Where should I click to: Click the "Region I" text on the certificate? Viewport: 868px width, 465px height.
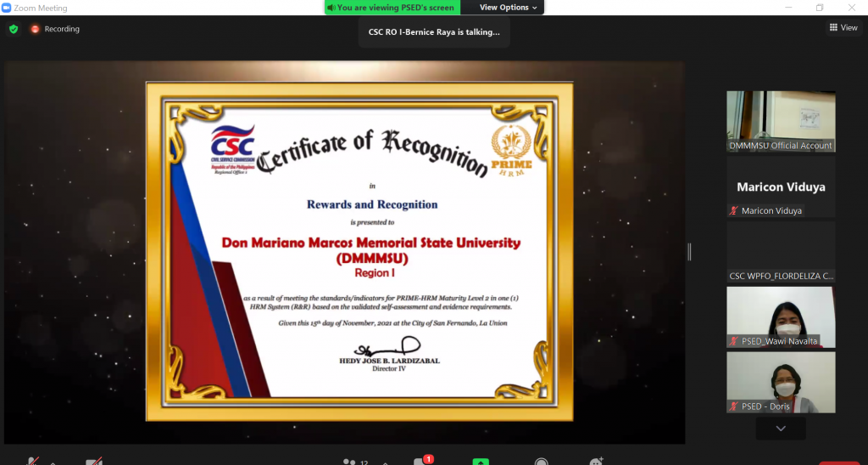[375, 272]
